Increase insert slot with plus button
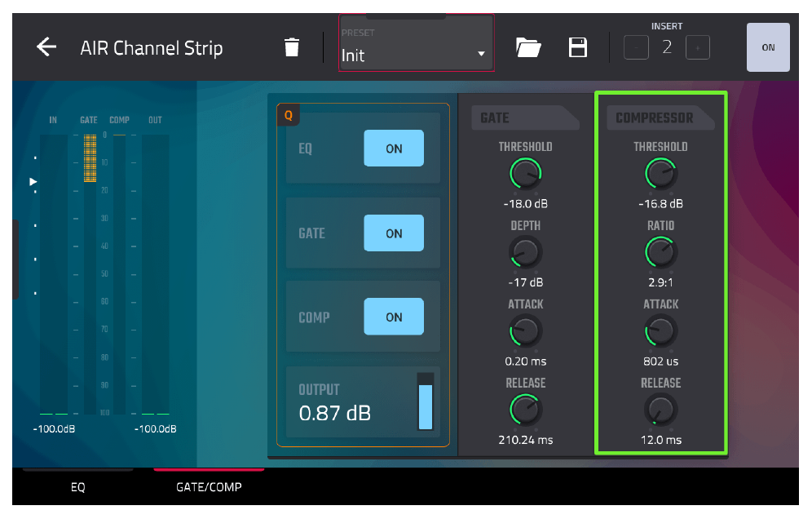The width and height of the screenshot is (812, 519). 697,47
